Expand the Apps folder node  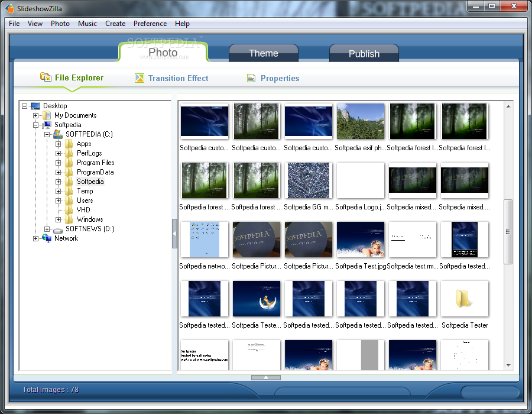[x=58, y=144]
